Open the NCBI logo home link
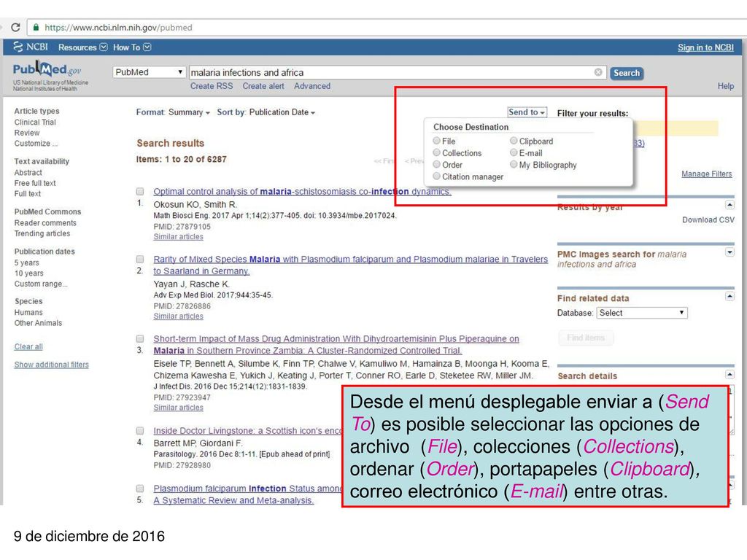 tap(31, 47)
